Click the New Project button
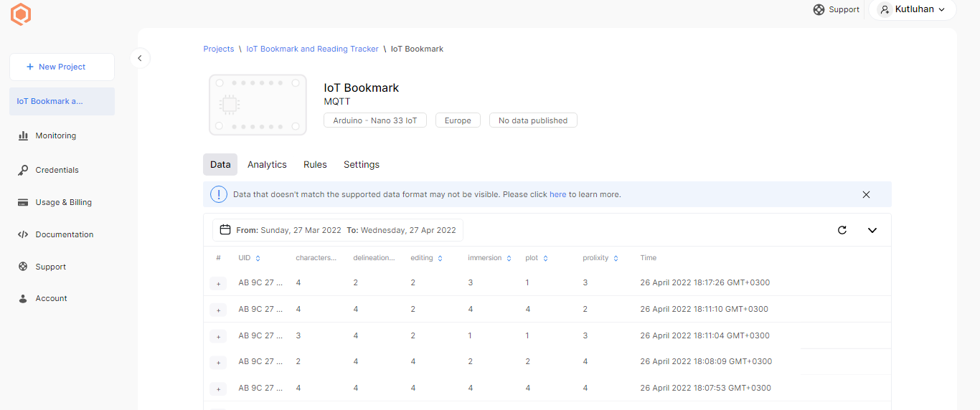The width and height of the screenshot is (980, 410). point(62,67)
